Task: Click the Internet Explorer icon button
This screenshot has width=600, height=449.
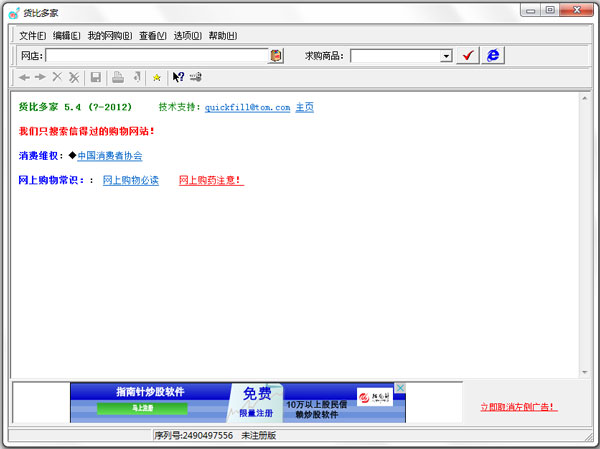Action: pyautogui.click(x=493, y=56)
